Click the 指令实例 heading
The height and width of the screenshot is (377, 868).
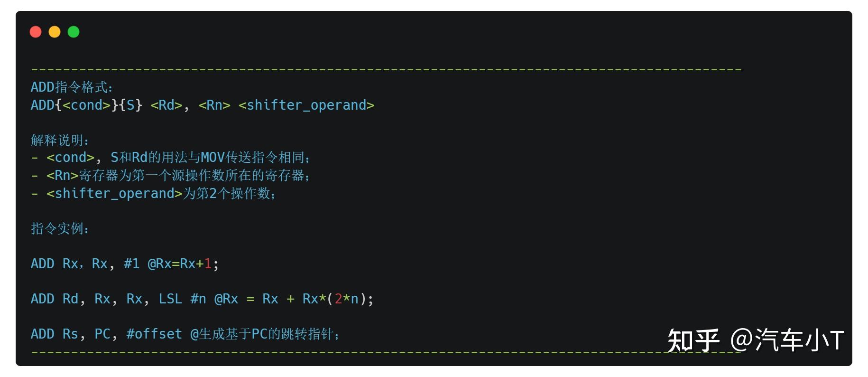60,228
